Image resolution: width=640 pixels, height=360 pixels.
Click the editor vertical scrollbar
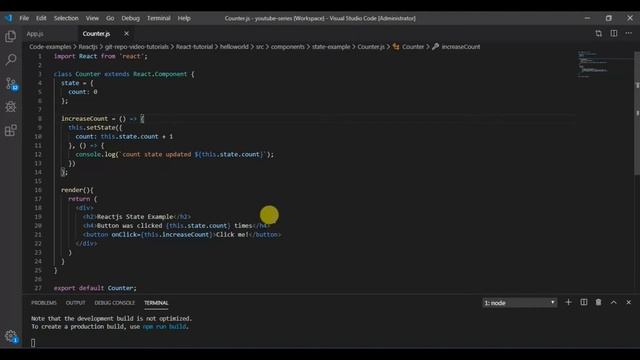click(x=637, y=114)
